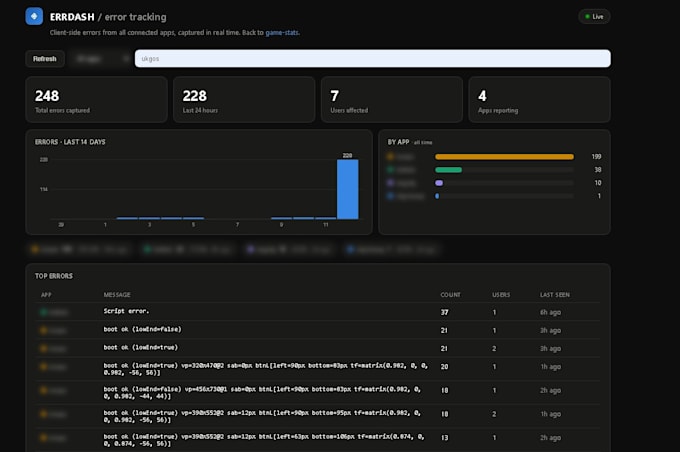680x452 pixels.
Task: Click the tall blue 228 chart bar
Action: [x=348, y=189]
